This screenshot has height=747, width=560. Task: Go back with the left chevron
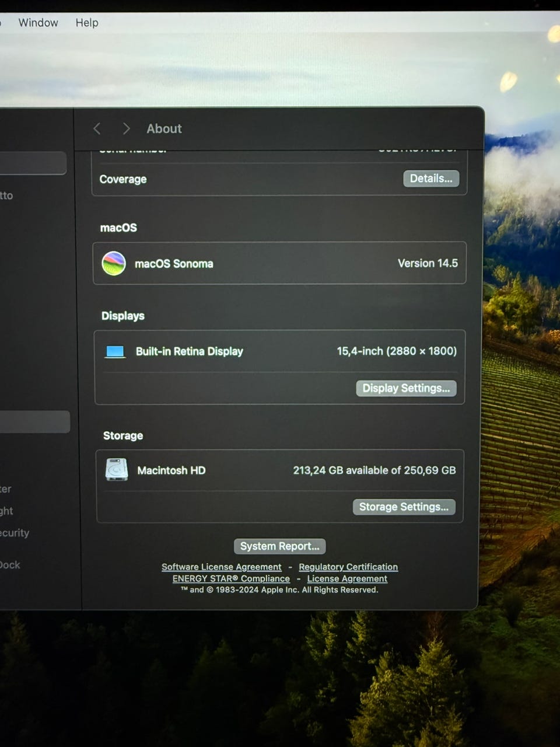pos(97,128)
